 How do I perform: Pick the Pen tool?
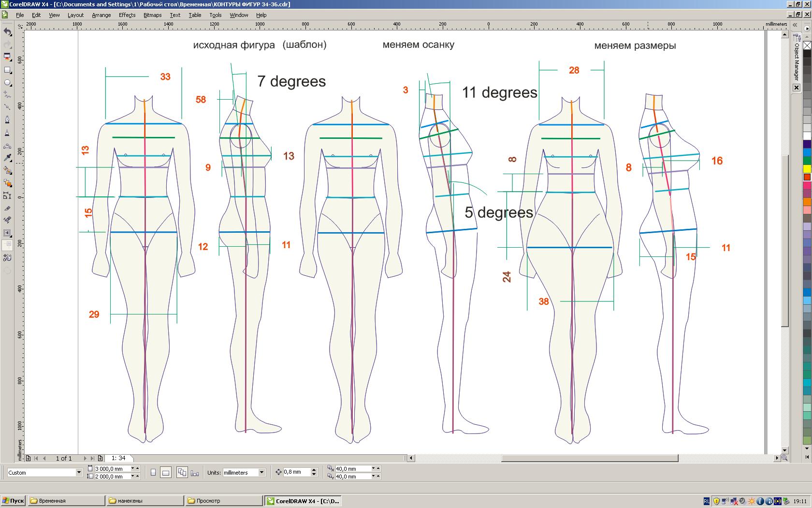(x=7, y=120)
